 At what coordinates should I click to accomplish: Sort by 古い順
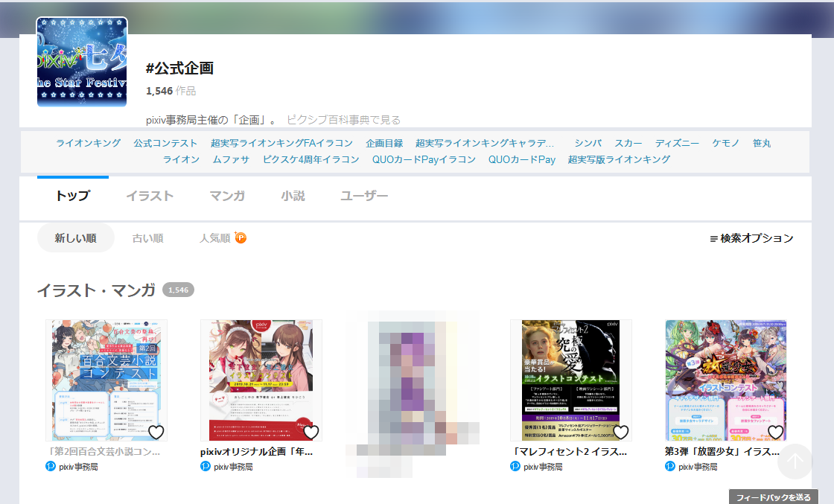click(x=147, y=238)
